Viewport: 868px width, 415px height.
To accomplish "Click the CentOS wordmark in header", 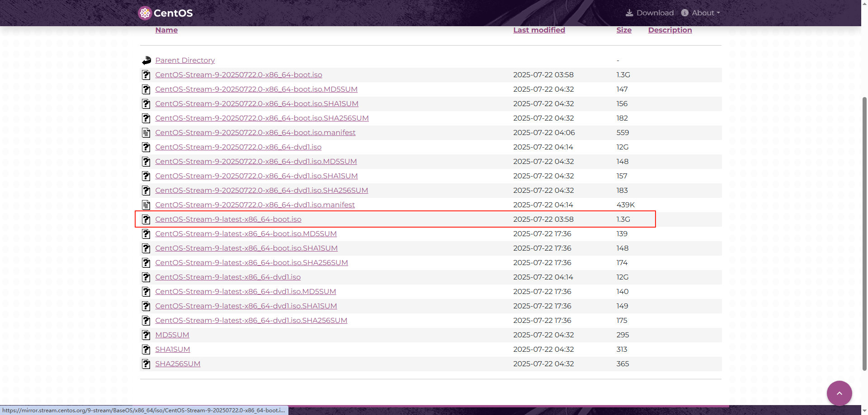I will click(x=173, y=13).
